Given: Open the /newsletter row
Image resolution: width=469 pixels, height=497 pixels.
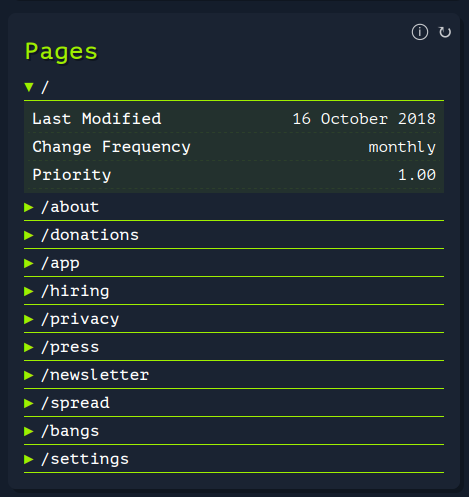Looking at the screenshot, I should coord(234,375).
